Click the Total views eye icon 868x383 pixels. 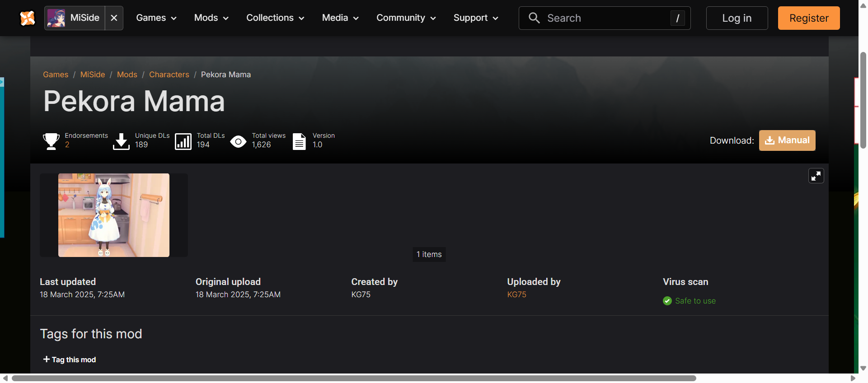point(238,142)
